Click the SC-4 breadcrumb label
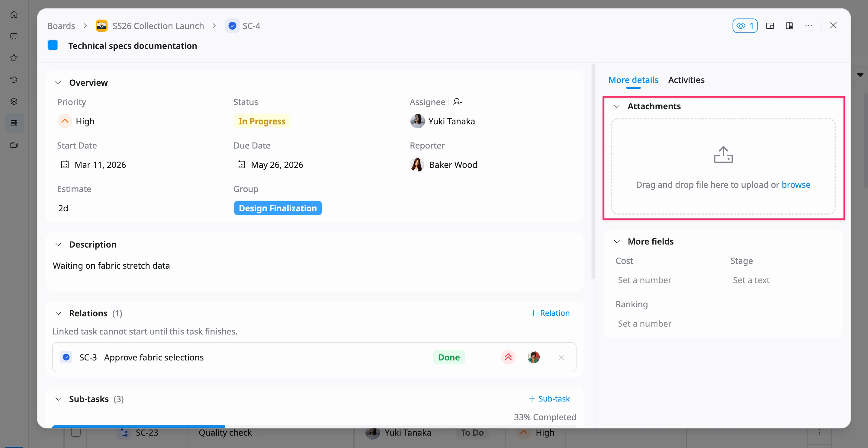 coord(251,26)
